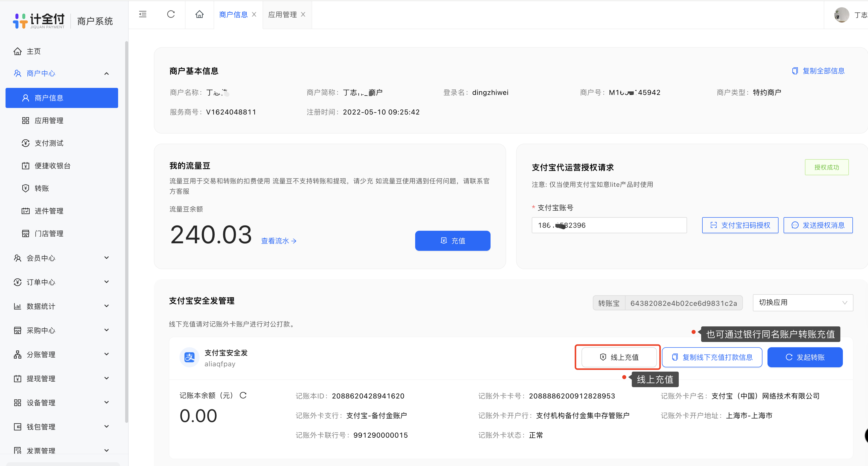This screenshot has height=466, width=868.
Task: Click 复制全部信息 to copy merchant info
Action: tap(818, 71)
